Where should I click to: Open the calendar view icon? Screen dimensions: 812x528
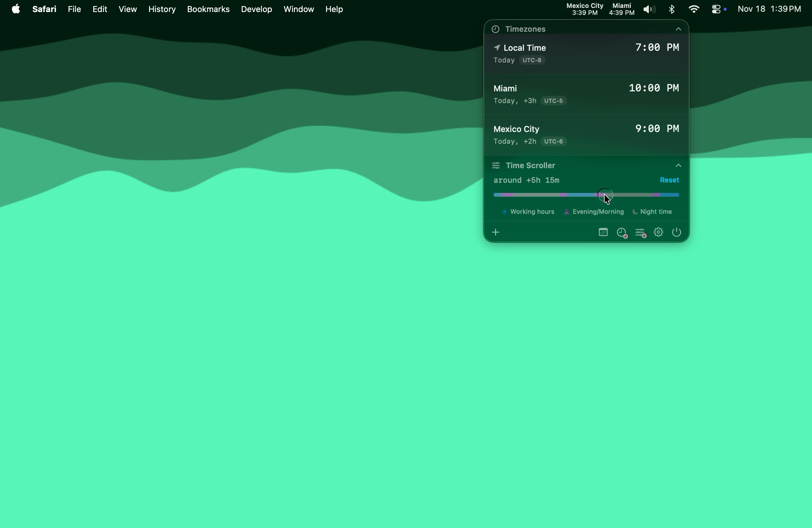603,232
